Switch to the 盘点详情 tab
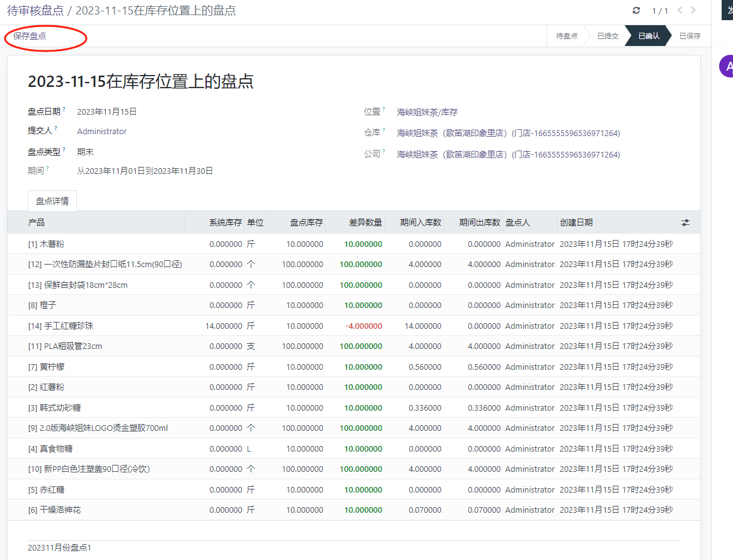The image size is (733, 560). pos(52,201)
